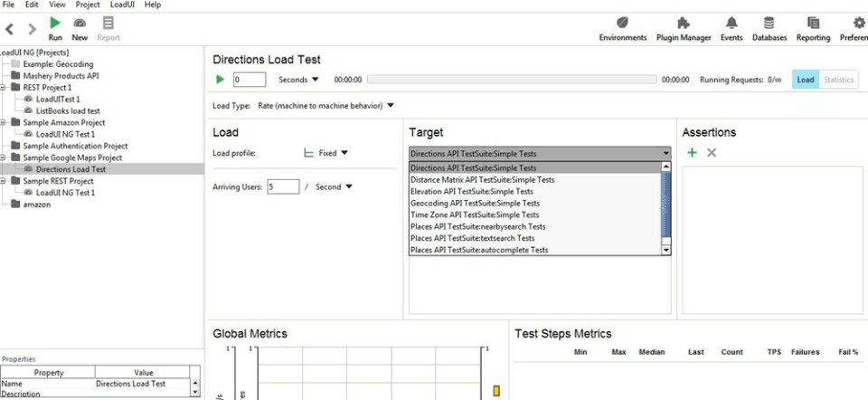This screenshot has width=868, height=400.
Task: Open the Databases icon
Action: coord(769,24)
